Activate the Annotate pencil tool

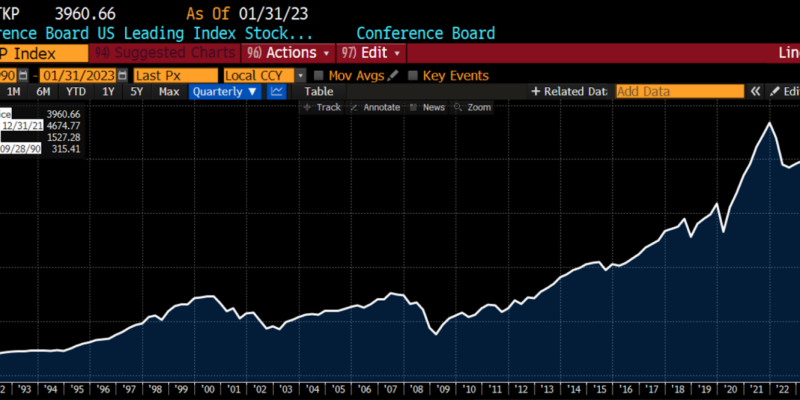coord(375,107)
